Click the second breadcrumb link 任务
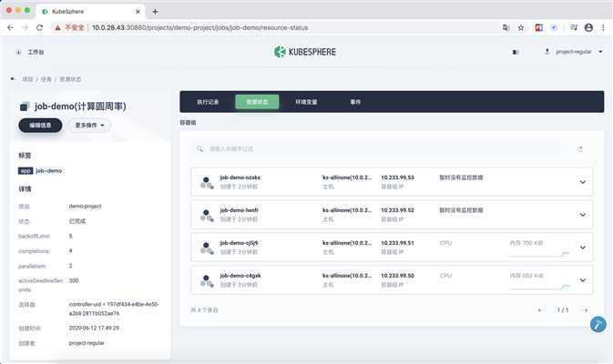This screenshot has height=364, width=613. [x=46, y=79]
